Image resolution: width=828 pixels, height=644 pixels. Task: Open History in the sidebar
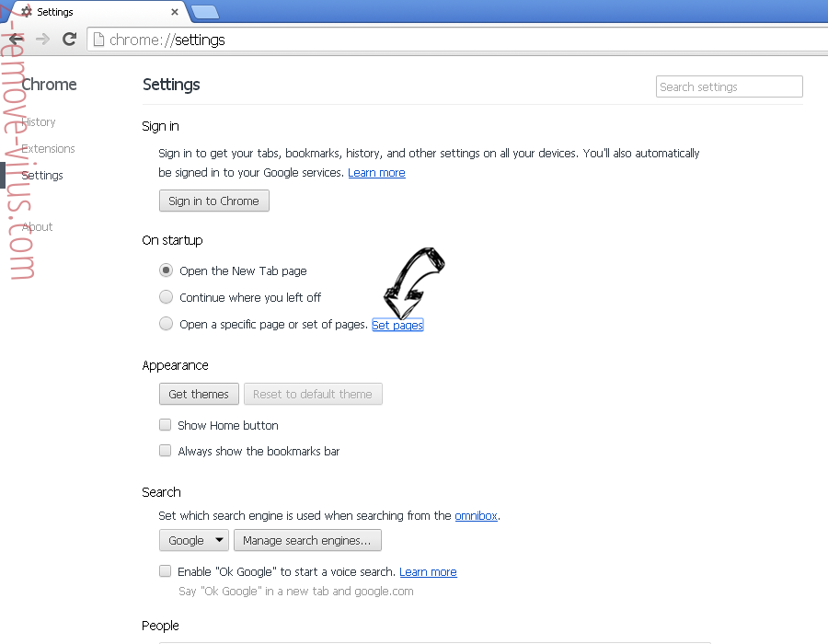pyautogui.click(x=39, y=122)
